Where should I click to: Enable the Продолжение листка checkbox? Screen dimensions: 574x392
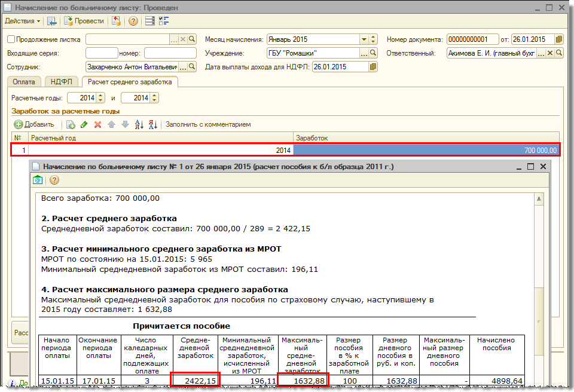[11, 39]
